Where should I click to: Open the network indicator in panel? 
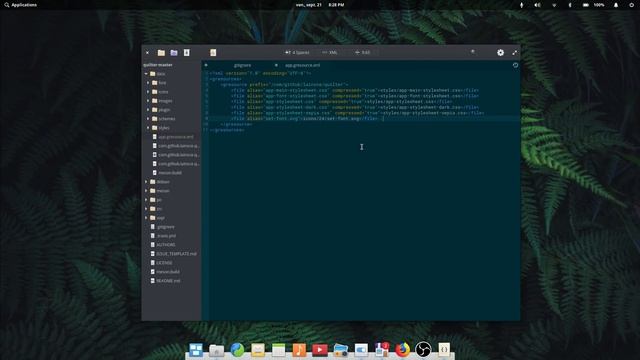tap(554, 5)
